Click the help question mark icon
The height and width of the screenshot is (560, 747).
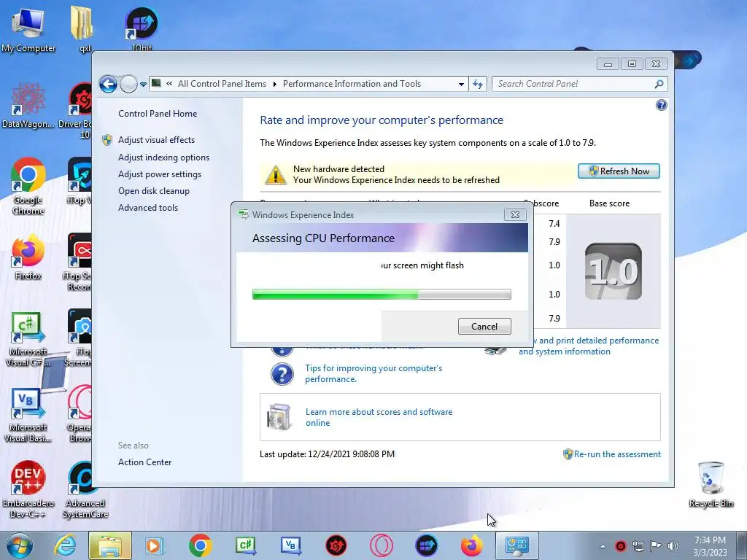661,105
